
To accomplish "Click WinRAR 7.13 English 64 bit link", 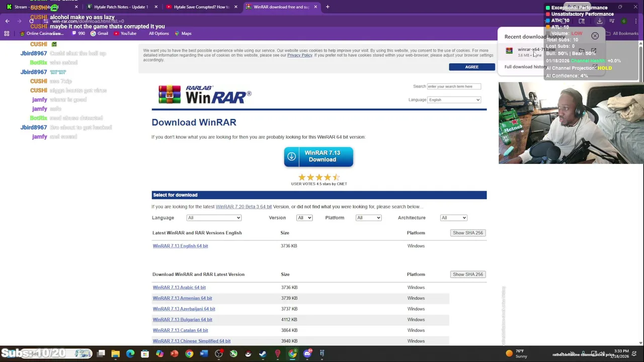I will pos(180,246).
